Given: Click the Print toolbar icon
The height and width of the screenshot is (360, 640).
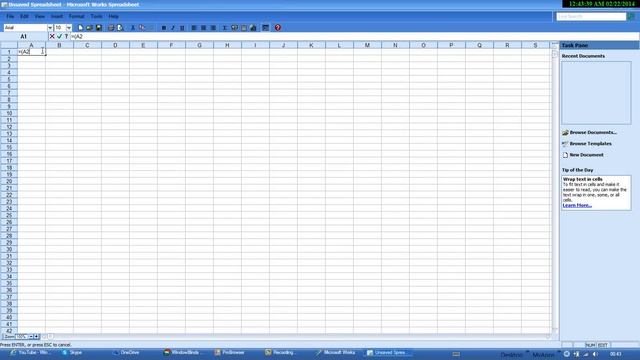Looking at the screenshot, I should click(111, 28).
